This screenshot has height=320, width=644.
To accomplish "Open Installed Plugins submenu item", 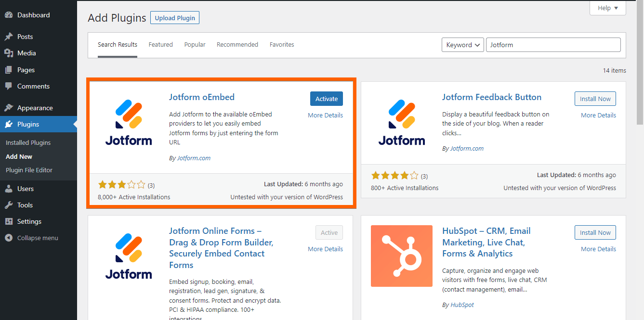I will point(28,143).
